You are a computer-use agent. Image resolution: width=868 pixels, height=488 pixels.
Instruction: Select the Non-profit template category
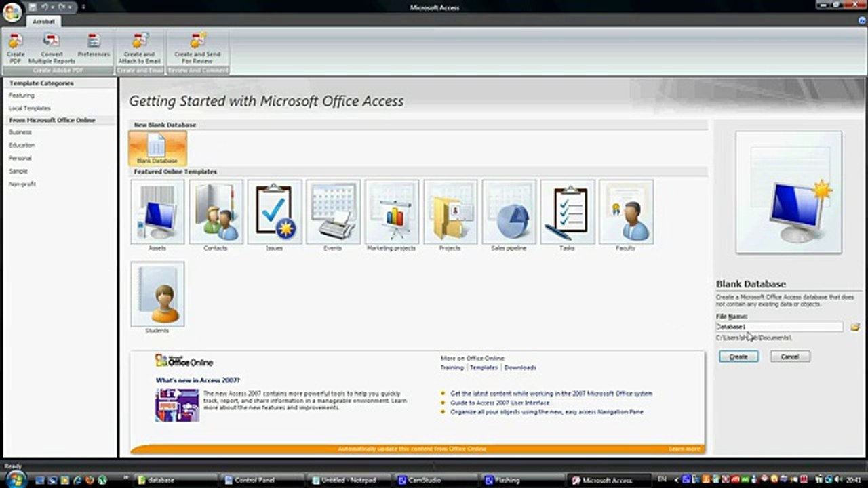(22, 184)
